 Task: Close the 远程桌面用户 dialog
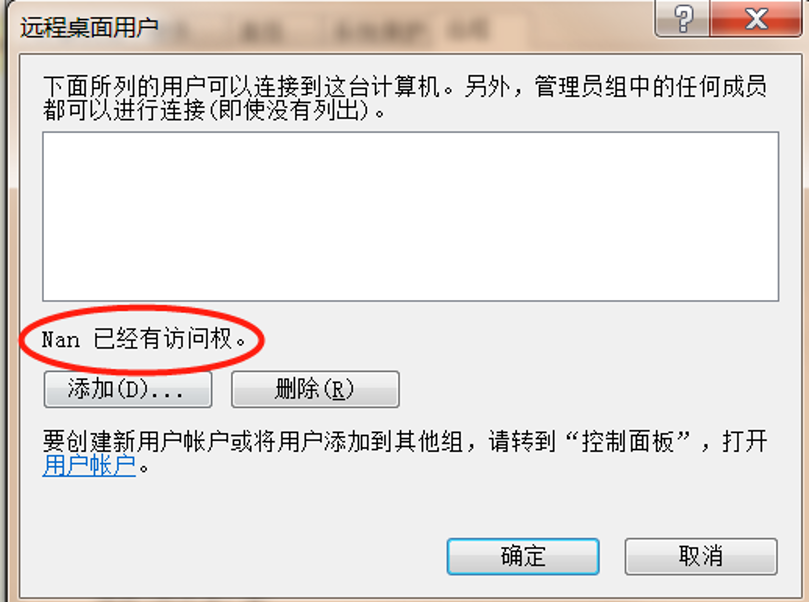756,19
